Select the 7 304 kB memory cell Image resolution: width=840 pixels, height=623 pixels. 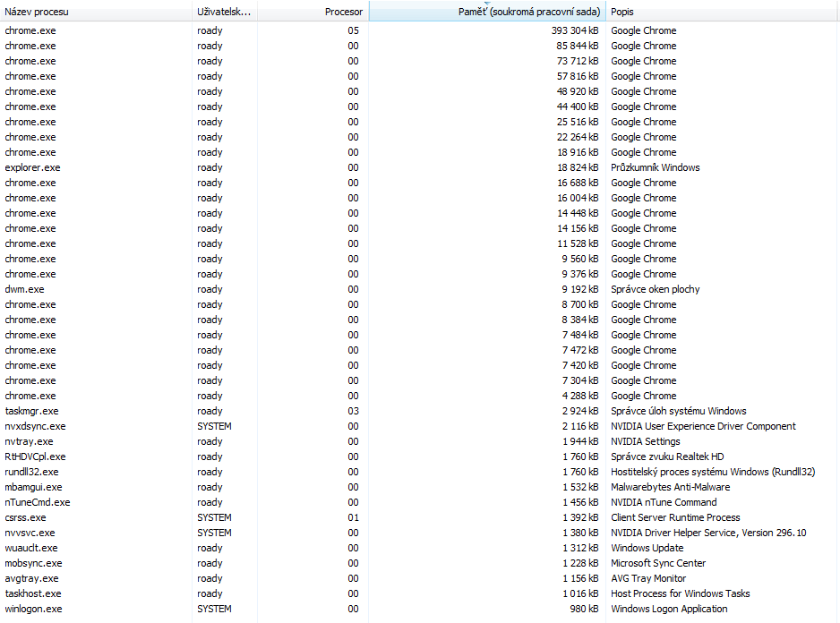point(579,380)
